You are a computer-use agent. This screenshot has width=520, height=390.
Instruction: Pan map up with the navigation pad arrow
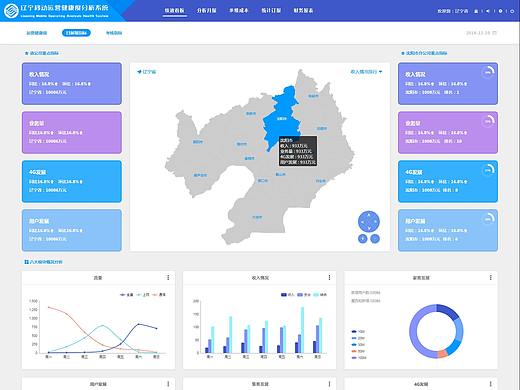point(369,215)
